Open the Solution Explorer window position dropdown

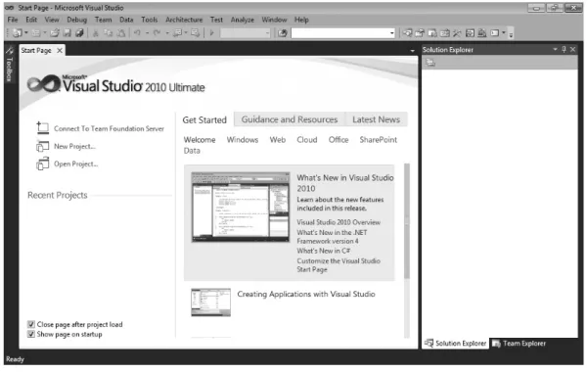coord(555,49)
